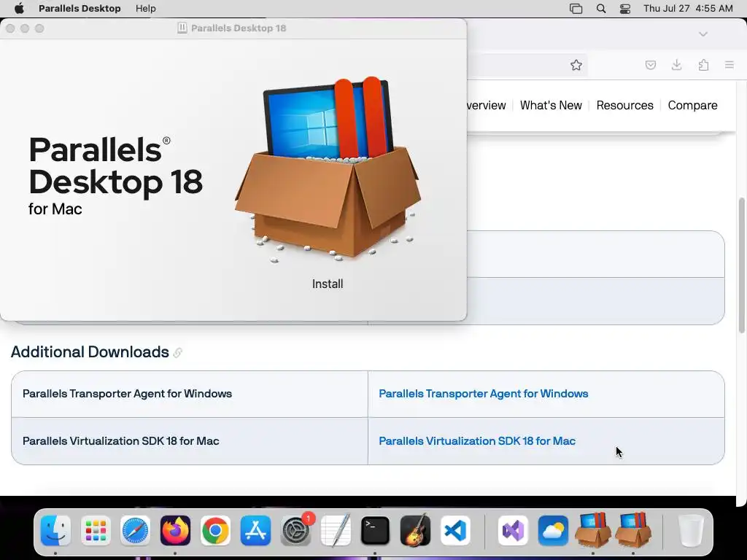
Task: Open Launchpad from the Dock
Action: (96, 531)
